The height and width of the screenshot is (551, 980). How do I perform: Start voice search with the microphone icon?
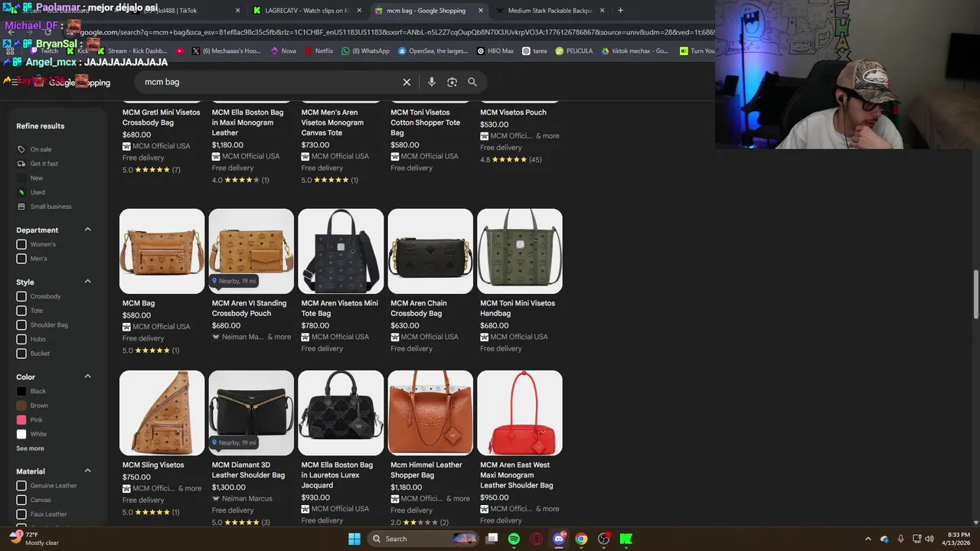[x=432, y=82]
